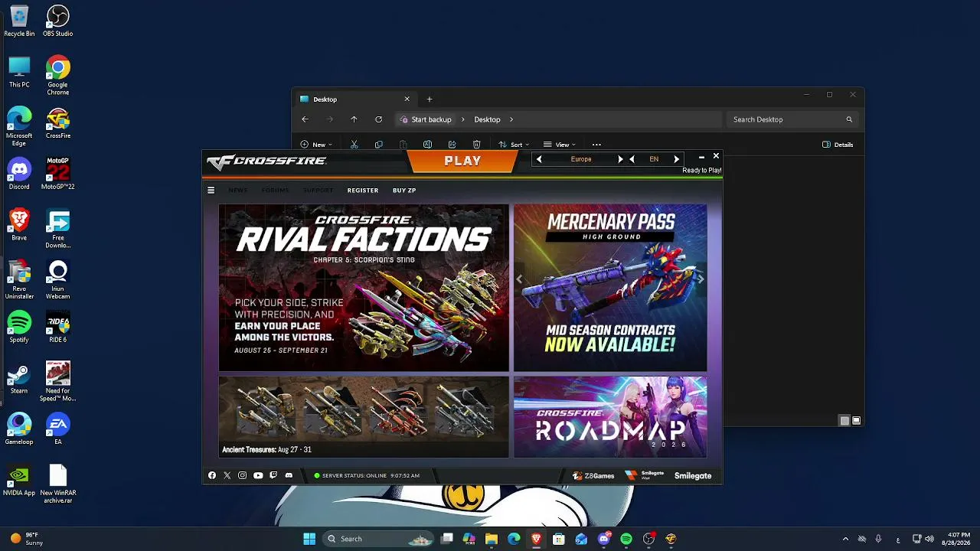Screen dimensions: 980x551
Task: Refresh the File Explorer Desktop folder
Action: pos(378,119)
